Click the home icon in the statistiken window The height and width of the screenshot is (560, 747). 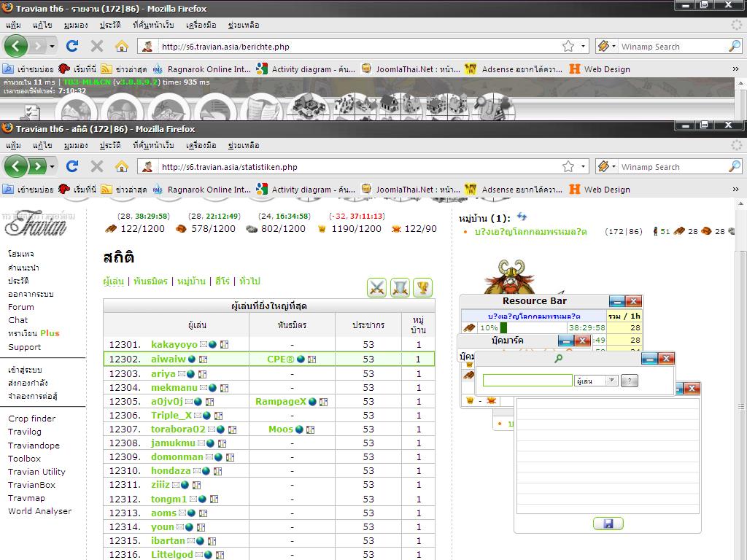point(122,166)
